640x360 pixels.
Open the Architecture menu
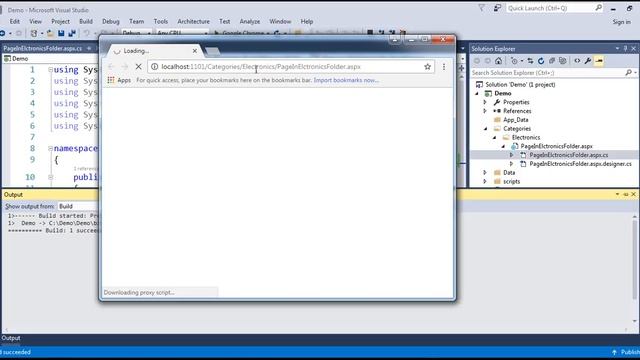(193, 21)
